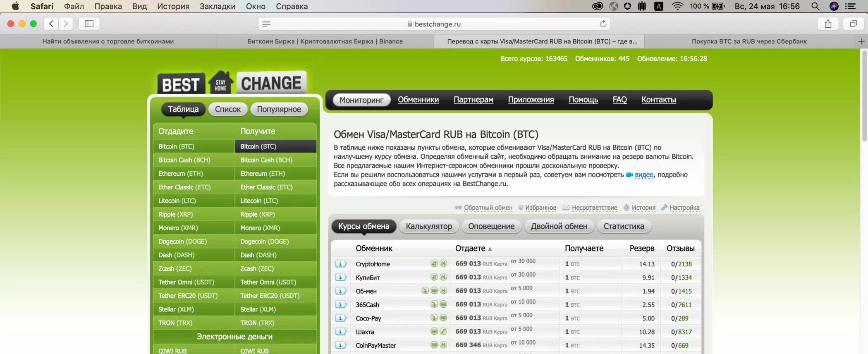Open Партнерам navigation link
868x354 pixels.
473,100
